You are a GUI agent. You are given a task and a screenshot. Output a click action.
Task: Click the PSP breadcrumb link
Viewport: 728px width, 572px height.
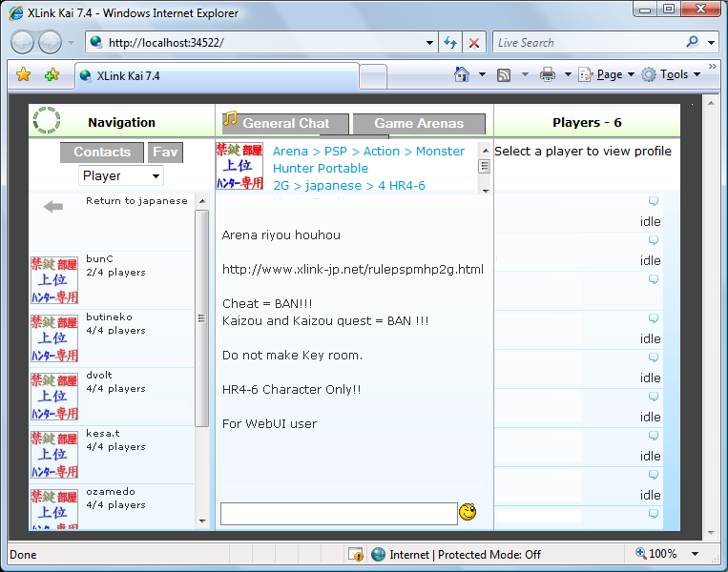click(336, 152)
